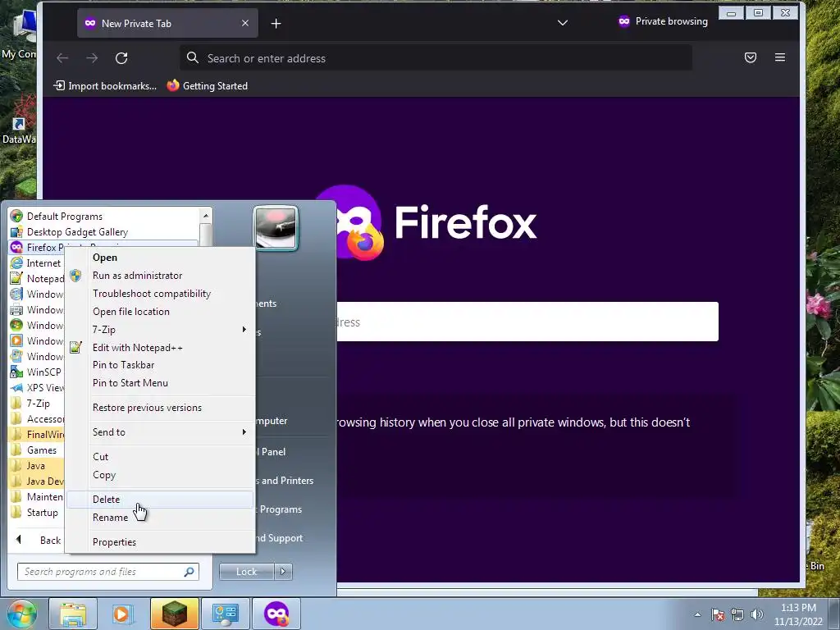
Task: Expand the list all tabs chevron
Action: (563, 22)
